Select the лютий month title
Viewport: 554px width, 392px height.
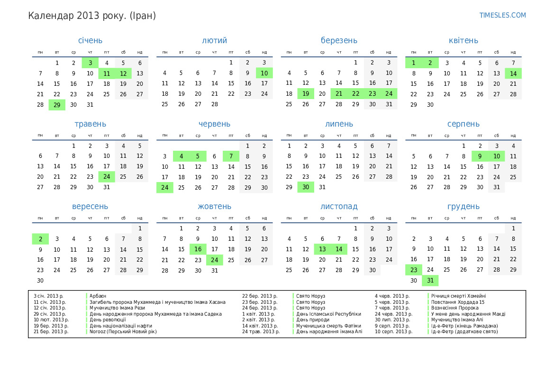214,41
